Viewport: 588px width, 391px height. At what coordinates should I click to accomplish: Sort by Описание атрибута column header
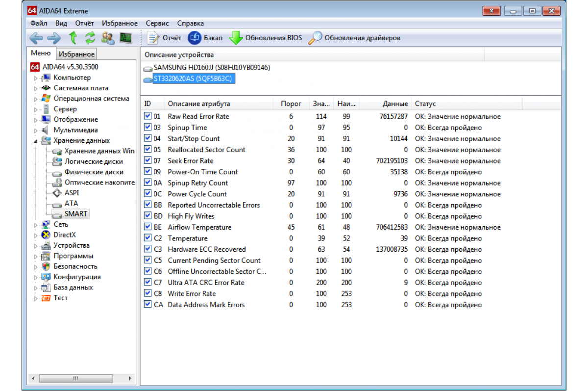pyautogui.click(x=219, y=104)
